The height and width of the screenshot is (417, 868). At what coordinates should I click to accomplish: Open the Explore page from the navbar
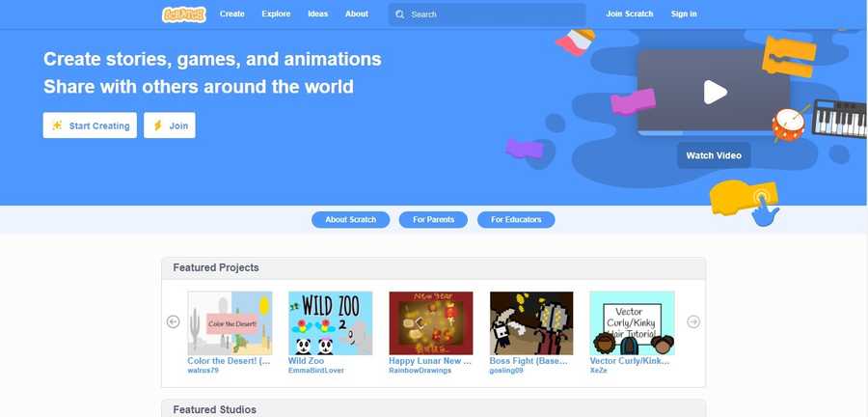click(276, 14)
